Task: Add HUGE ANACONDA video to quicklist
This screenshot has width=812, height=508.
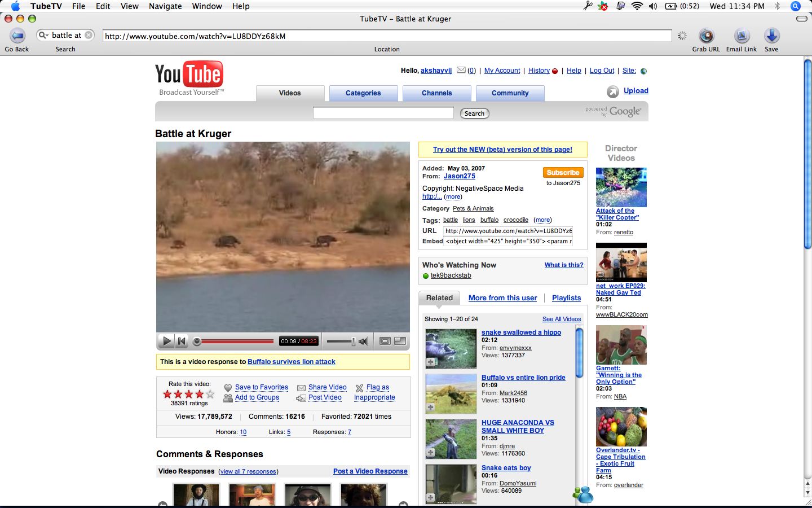Action: tap(430, 452)
